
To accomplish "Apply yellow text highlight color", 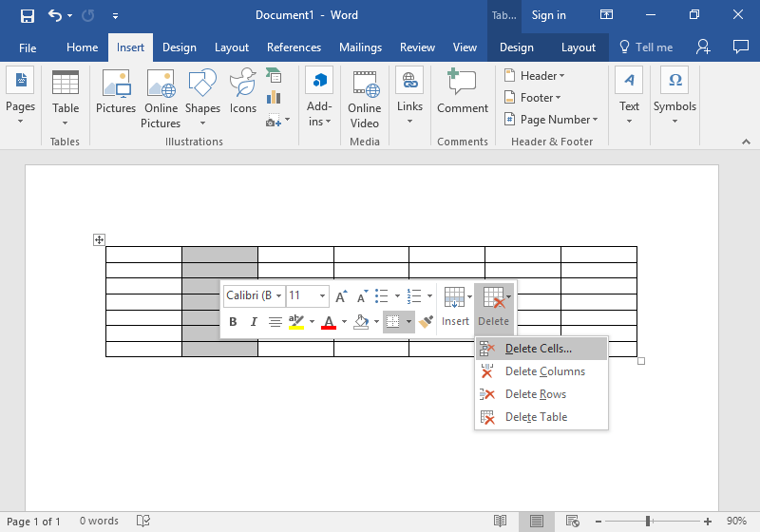I will point(296,322).
